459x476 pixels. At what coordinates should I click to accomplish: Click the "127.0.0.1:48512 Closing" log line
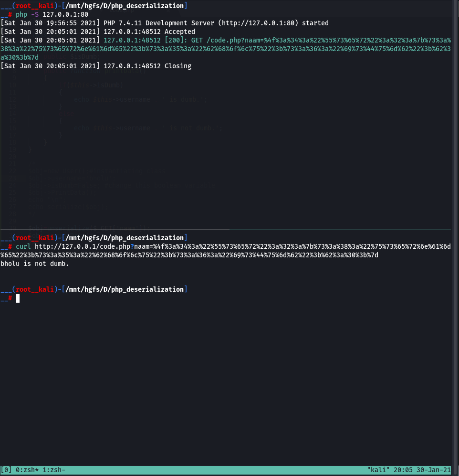[x=147, y=66]
